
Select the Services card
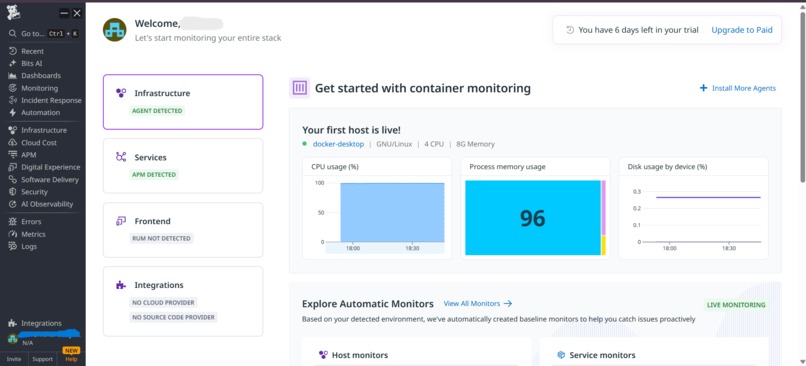[x=183, y=166]
